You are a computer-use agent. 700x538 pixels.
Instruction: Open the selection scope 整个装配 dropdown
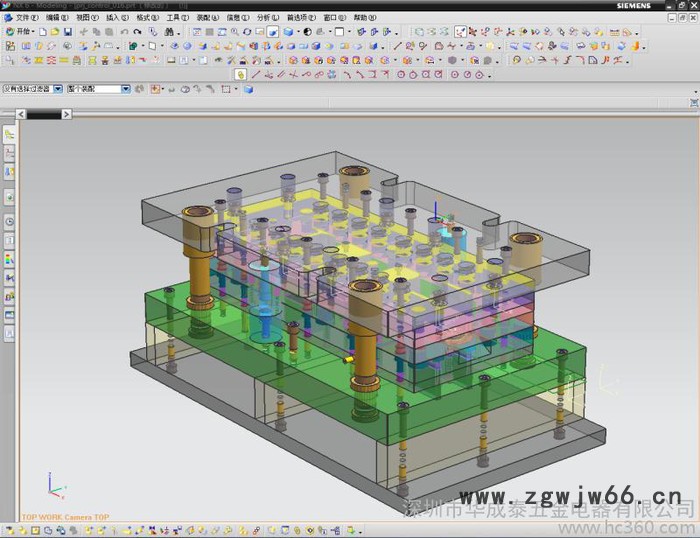(126, 89)
